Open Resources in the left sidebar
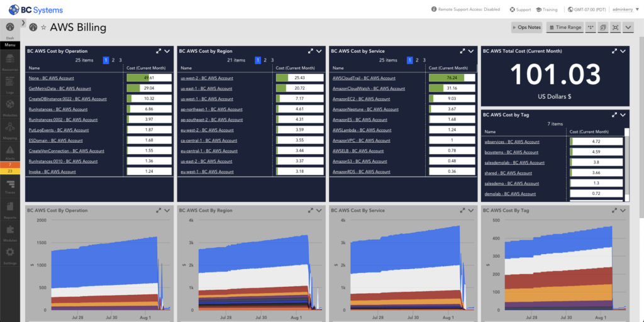644x322 pixels. [10, 61]
